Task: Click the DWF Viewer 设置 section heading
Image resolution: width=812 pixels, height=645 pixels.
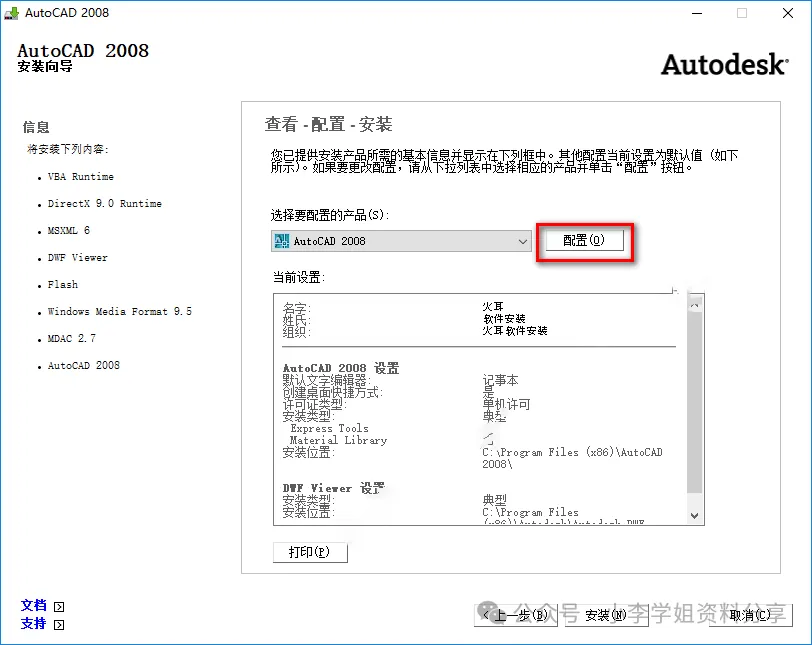Action: coord(334,488)
